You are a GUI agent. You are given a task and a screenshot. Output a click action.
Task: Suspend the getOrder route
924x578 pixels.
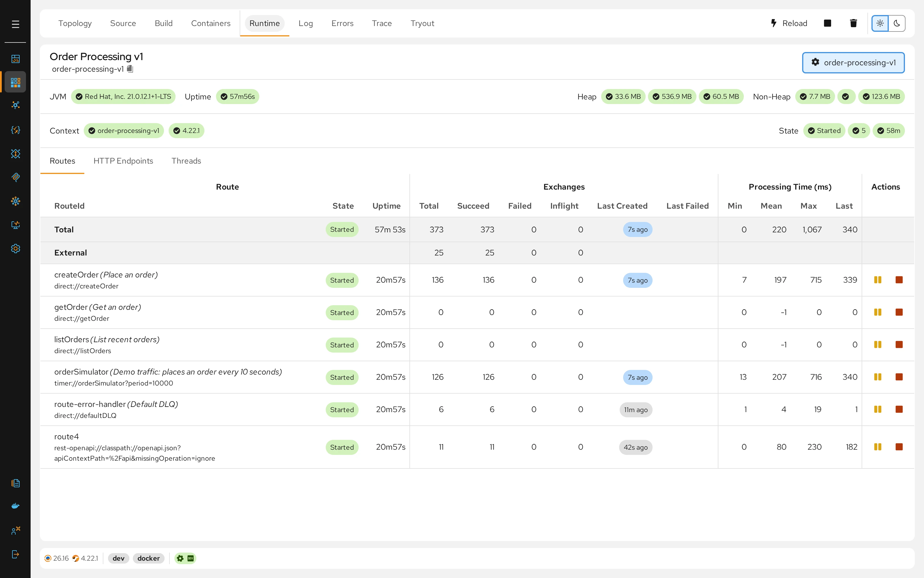click(x=878, y=312)
